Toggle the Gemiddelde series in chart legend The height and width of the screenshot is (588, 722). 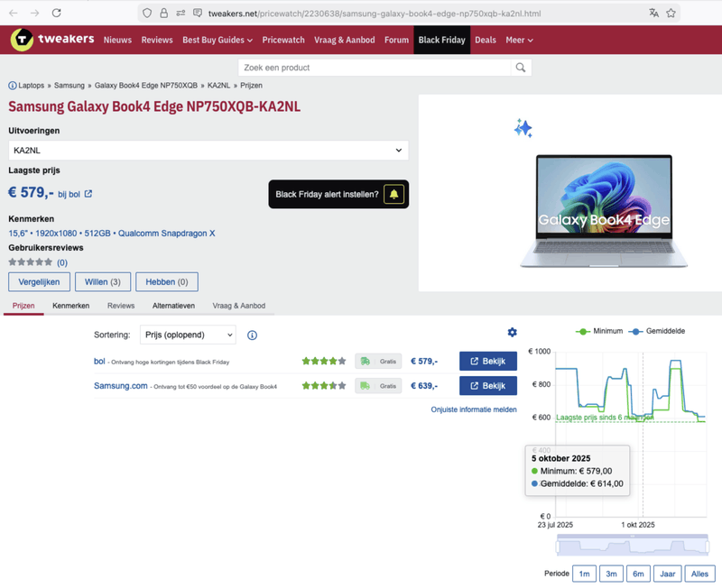(x=657, y=331)
